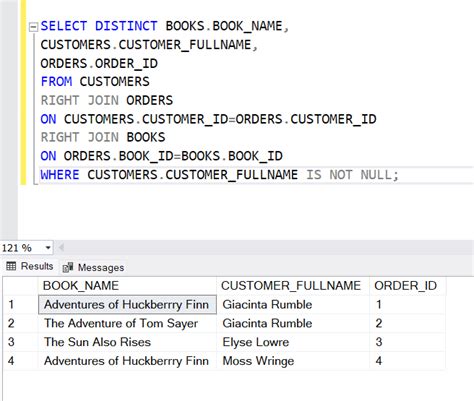Click the Elyse Lowre cell

click(293, 342)
